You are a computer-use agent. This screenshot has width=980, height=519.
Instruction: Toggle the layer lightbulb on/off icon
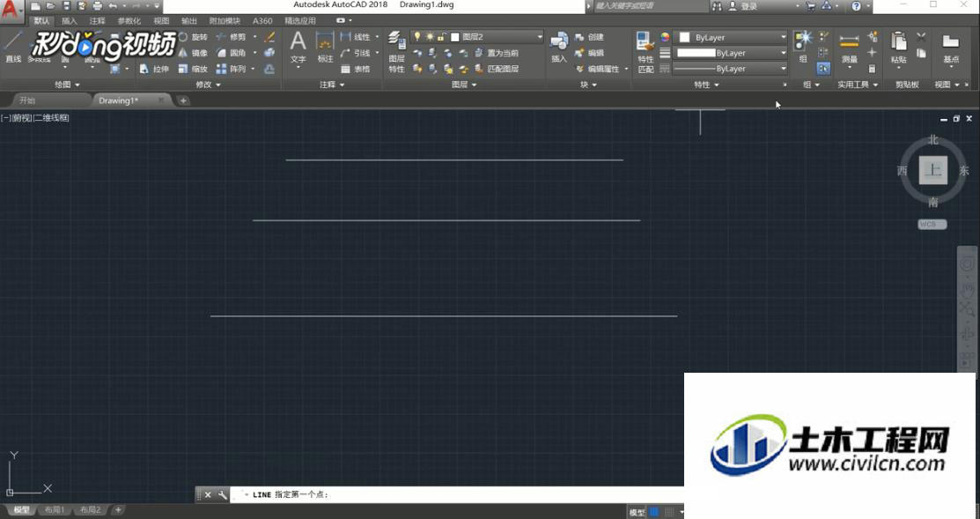pos(417,38)
